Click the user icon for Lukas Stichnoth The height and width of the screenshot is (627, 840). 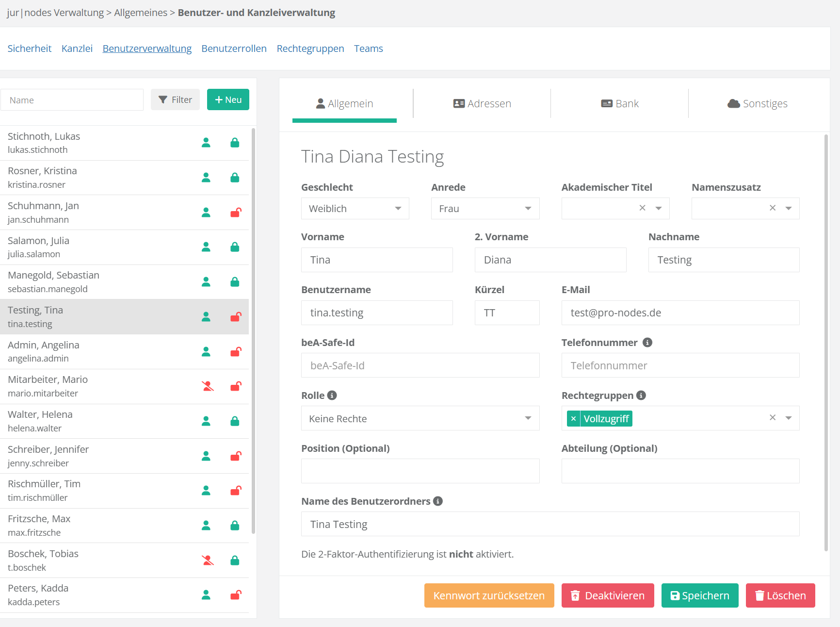click(x=206, y=143)
